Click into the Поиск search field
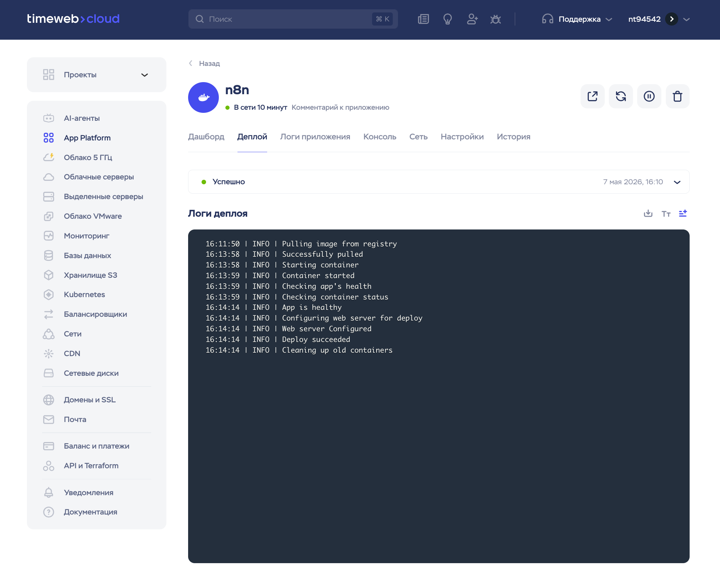 [x=293, y=19]
